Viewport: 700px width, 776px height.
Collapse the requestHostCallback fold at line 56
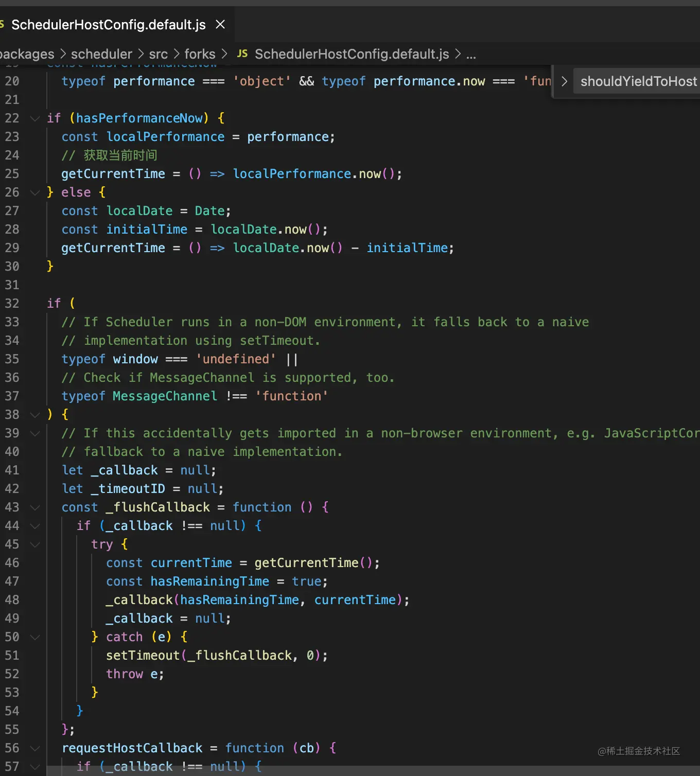35,748
